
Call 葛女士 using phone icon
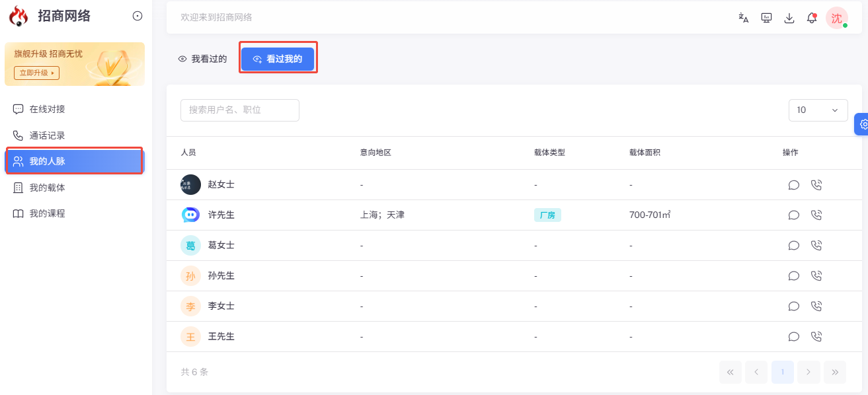click(x=816, y=246)
